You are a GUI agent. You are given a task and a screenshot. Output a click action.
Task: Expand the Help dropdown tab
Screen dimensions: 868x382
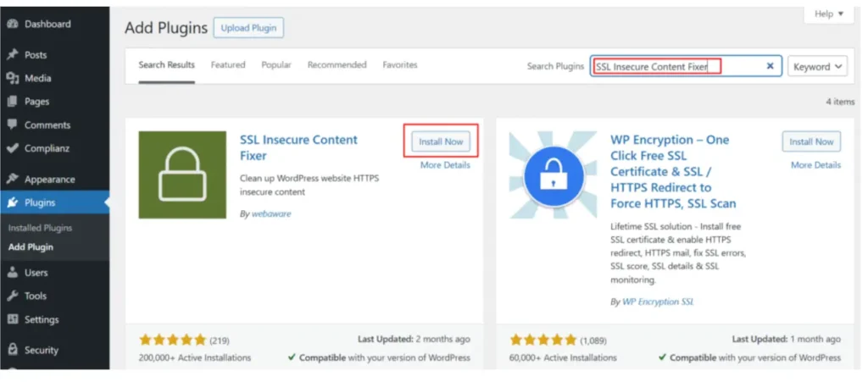pos(829,14)
